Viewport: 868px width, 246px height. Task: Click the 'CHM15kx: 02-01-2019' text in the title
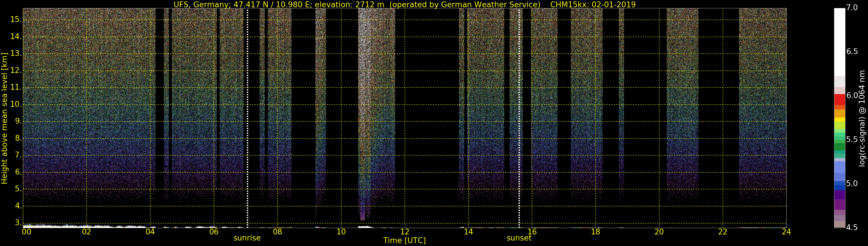coord(593,4)
